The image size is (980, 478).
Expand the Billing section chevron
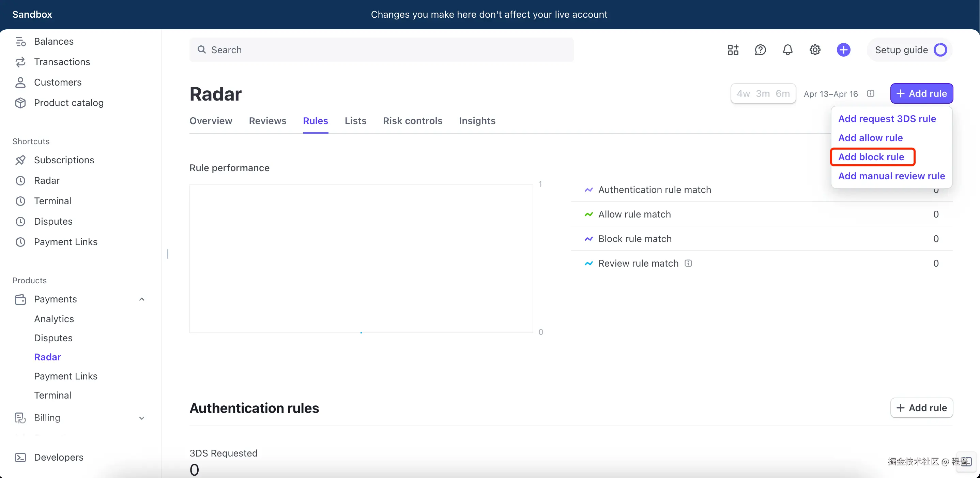click(141, 418)
